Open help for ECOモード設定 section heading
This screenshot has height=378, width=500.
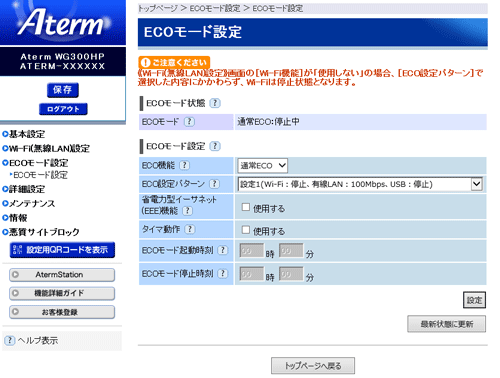[215, 146]
